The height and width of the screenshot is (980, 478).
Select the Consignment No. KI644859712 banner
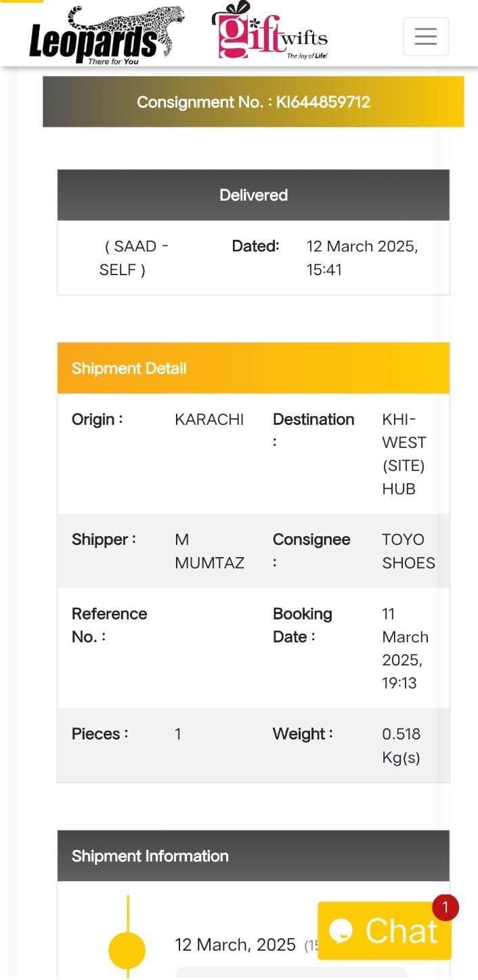click(253, 102)
